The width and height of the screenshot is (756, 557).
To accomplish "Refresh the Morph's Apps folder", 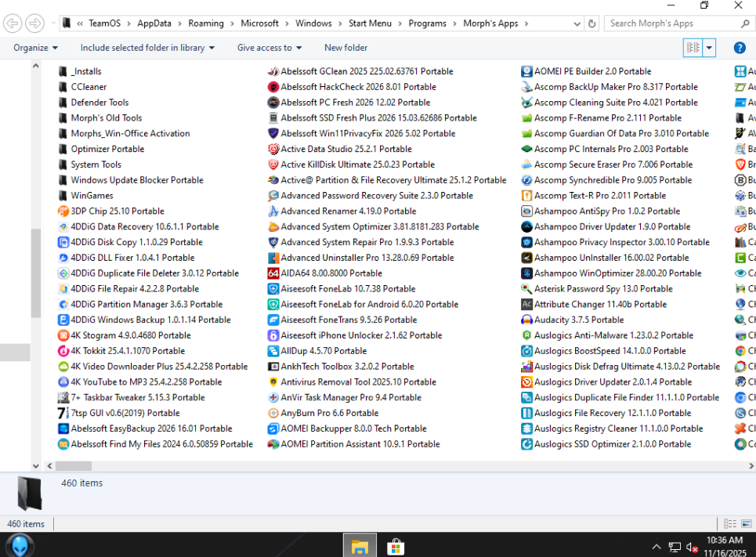I will point(592,24).
